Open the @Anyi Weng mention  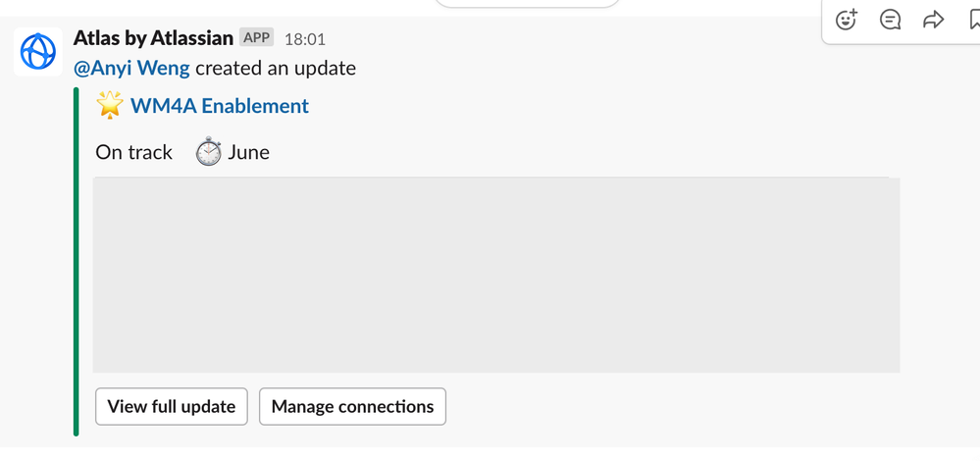coord(131,68)
